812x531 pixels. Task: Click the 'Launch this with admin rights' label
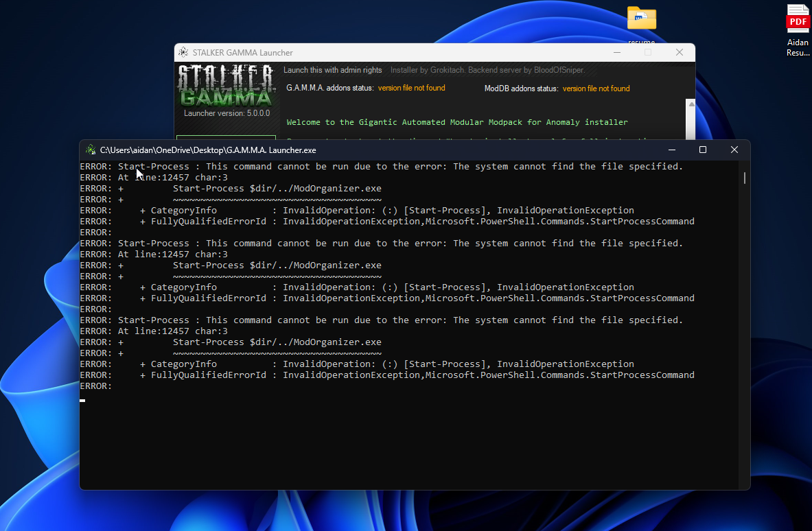[x=332, y=70]
